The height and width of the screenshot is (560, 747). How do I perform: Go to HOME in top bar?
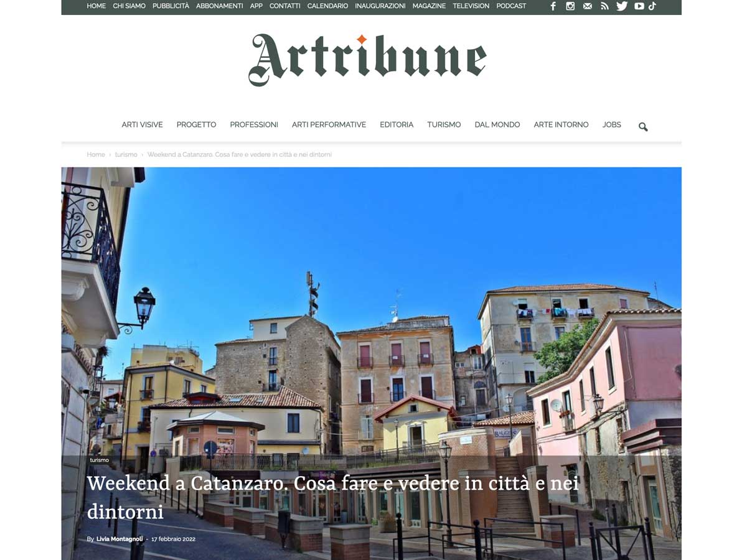tap(96, 6)
